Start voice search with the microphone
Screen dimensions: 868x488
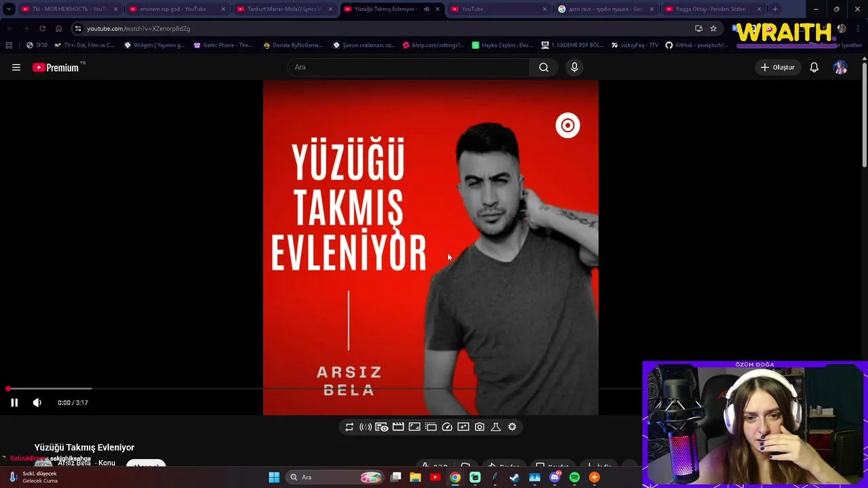click(x=574, y=67)
